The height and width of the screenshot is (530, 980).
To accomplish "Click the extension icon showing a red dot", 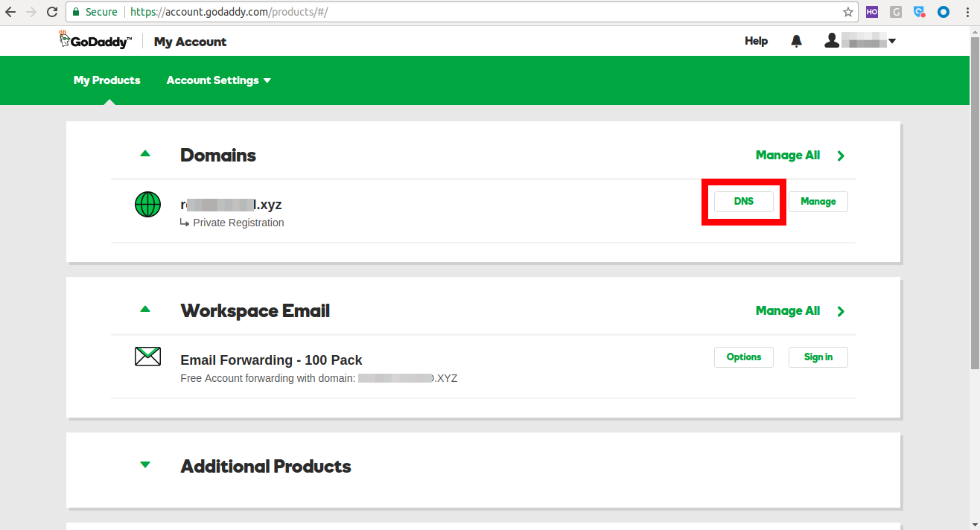I will coord(920,12).
